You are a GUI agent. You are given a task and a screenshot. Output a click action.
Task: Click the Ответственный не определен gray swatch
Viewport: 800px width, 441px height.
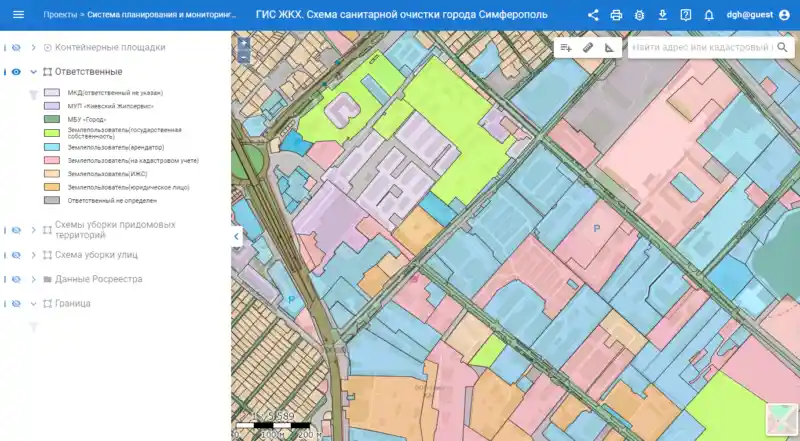52,201
